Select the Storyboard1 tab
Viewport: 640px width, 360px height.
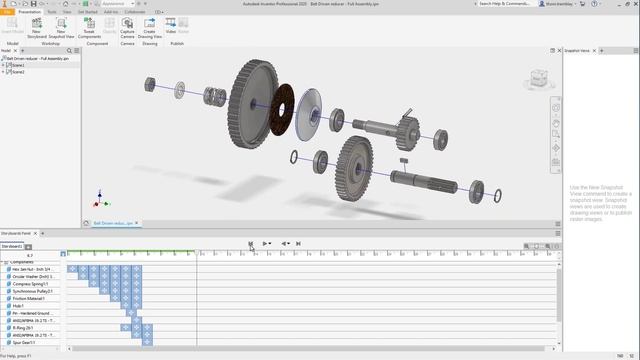pos(12,247)
